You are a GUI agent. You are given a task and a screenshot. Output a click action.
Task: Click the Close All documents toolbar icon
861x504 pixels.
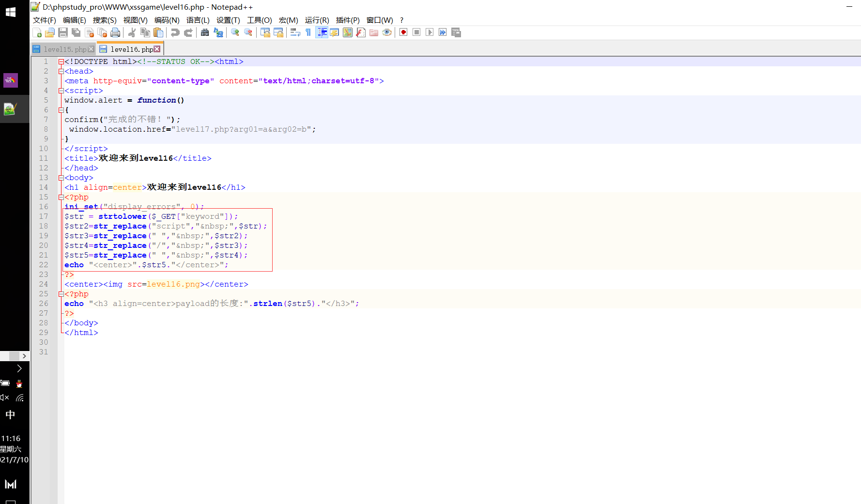pos(102,32)
